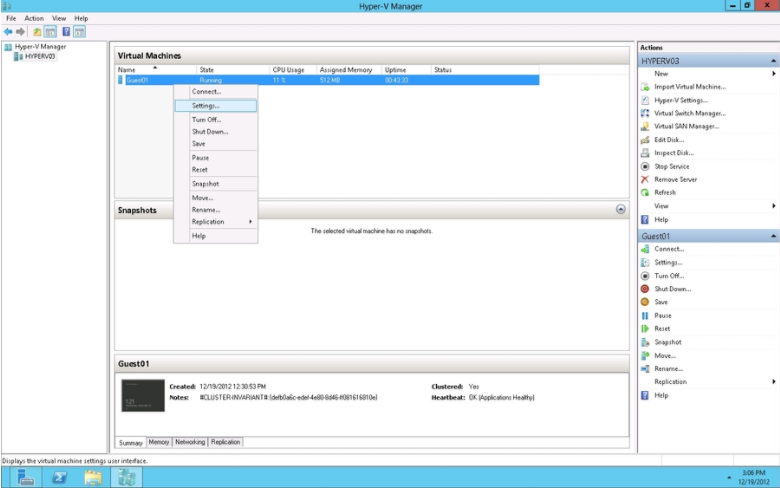The height and width of the screenshot is (488, 780).
Task: Click the blue Help toolbar icon
Action: pos(66,32)
